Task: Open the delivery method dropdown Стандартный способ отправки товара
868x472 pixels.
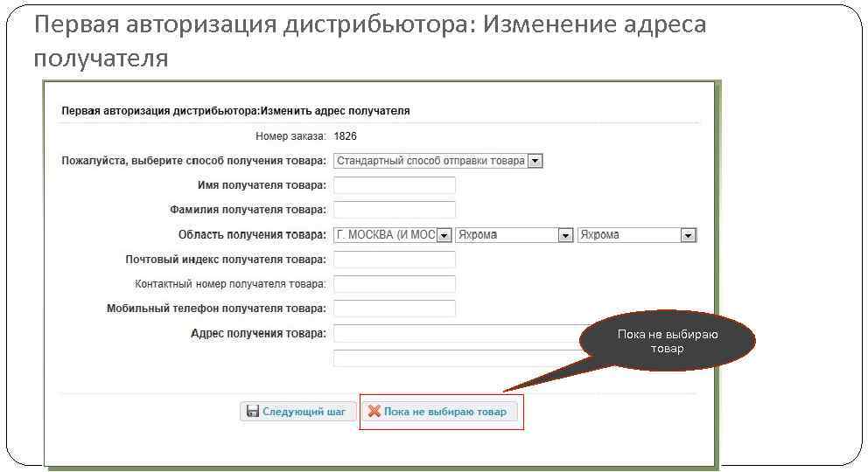Action: coord(437,161)
